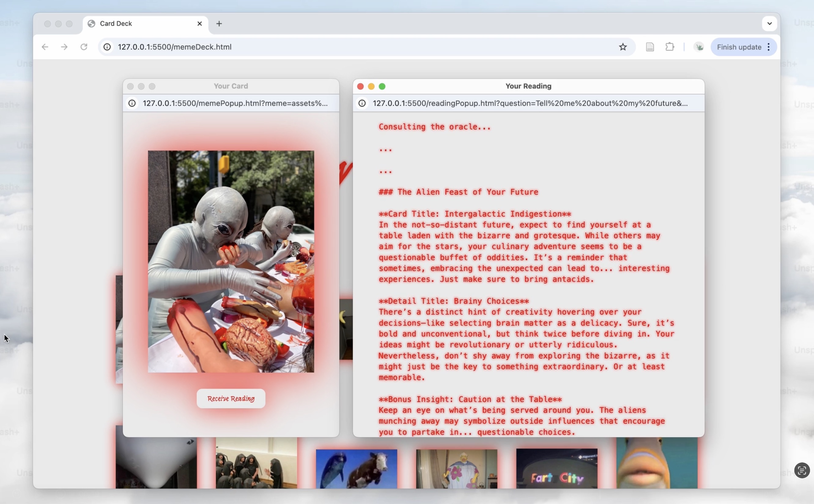Reload the memeDeck page

(84, 47)
